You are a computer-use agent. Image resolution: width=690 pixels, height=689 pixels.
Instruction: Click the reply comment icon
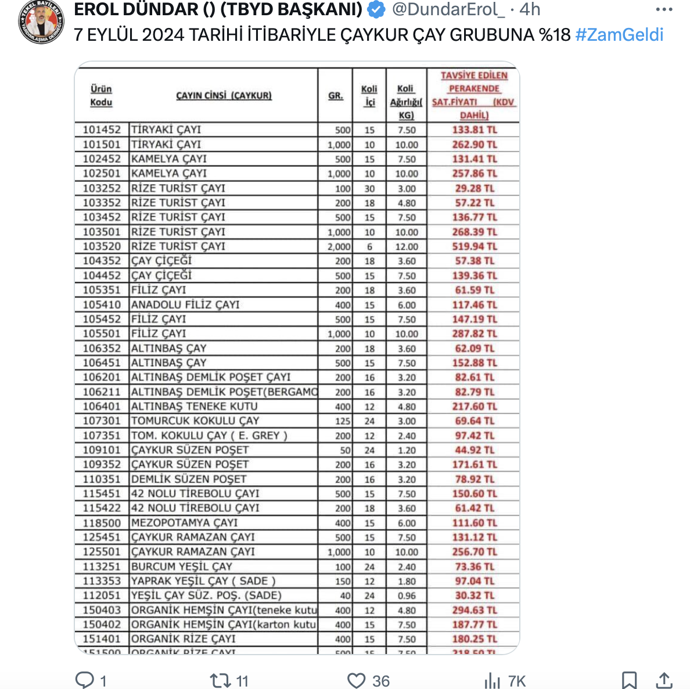(84, 680)
